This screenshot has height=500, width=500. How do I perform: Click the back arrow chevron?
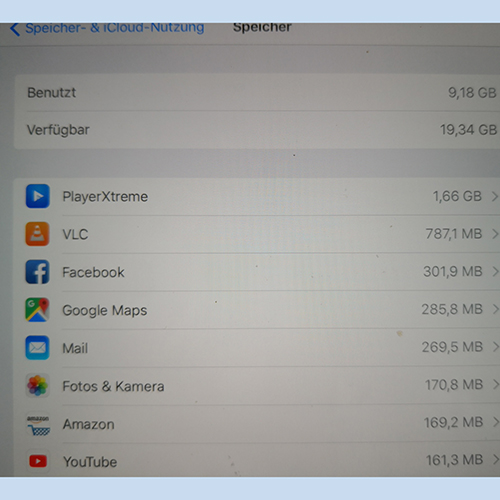[x=15, y=29]
